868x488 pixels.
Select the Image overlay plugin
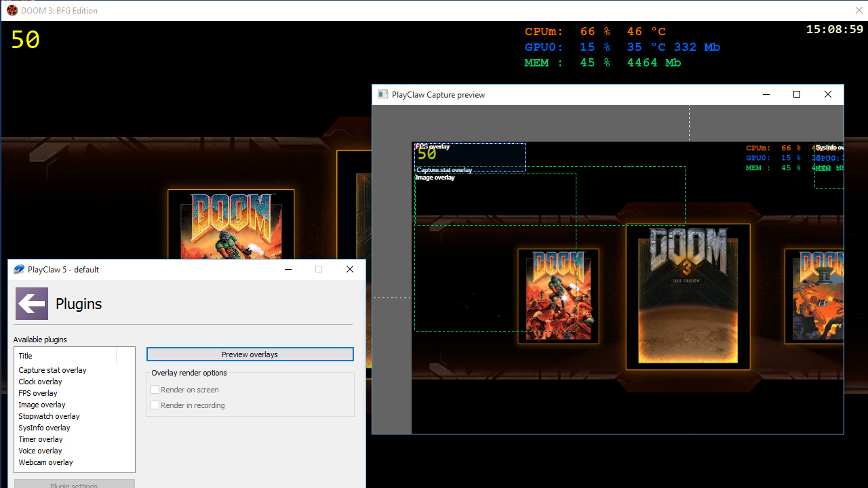pyautogui.click(x=42, y=404)
